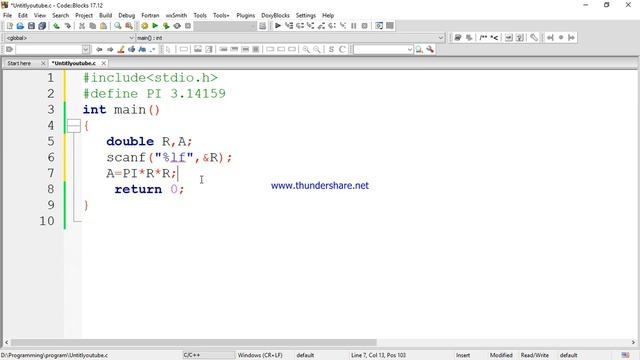Click the Abort build icon
This screenshot has height=360, width=640.
(x=188, y=26)
